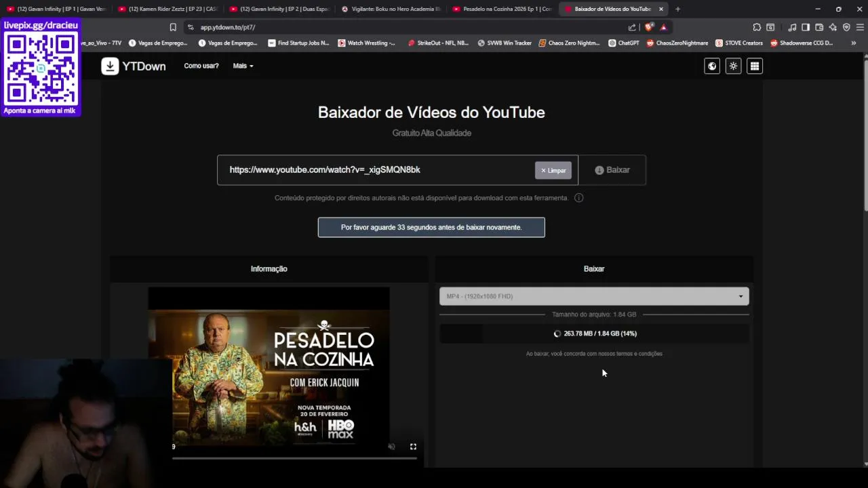Click the download progress bar 14%
Viewport: 868px width, 488px height.
[x=594, y=333]
